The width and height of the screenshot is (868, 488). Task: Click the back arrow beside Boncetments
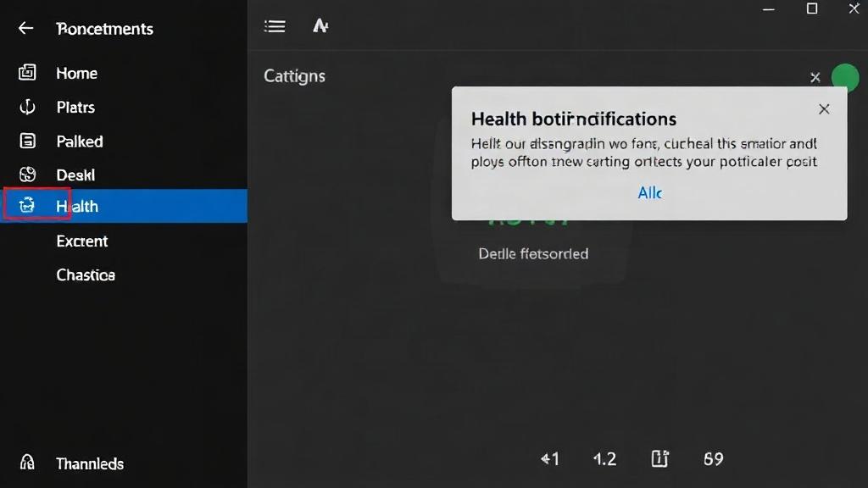25,28
